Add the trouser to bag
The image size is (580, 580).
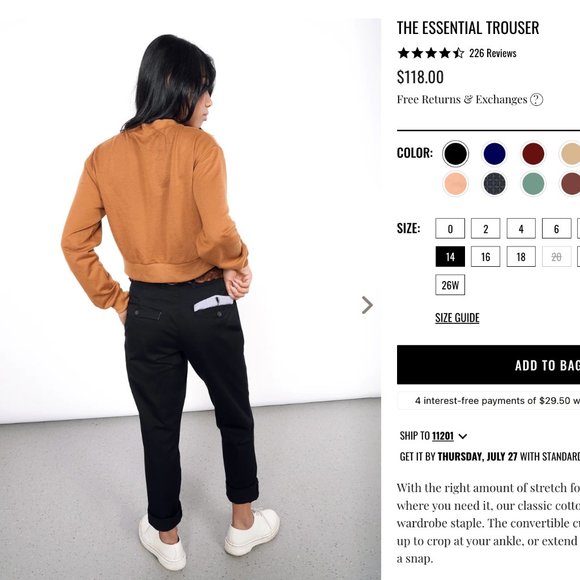pos(488,365)
